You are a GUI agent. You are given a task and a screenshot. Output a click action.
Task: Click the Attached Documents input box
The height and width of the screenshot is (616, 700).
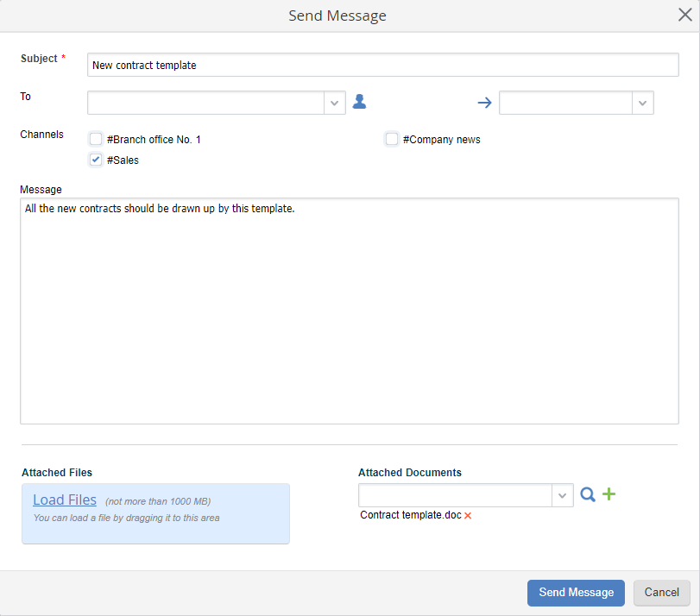coord(455,495)
